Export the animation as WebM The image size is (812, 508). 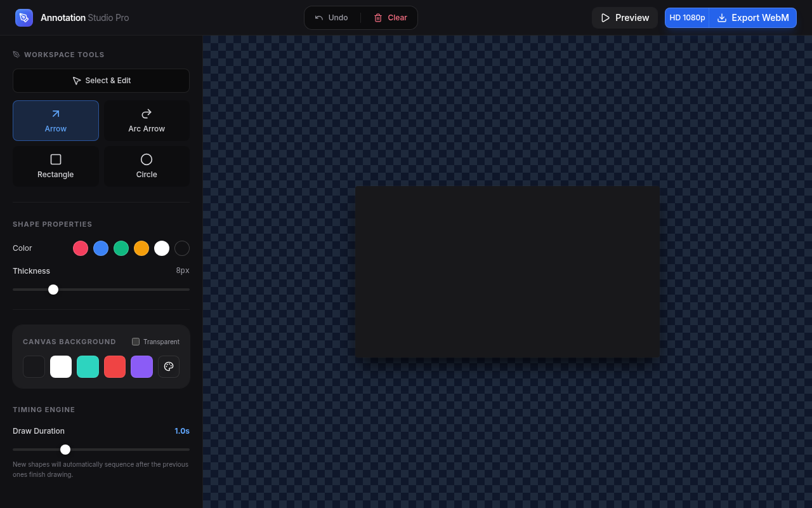(x=753, y=18)
